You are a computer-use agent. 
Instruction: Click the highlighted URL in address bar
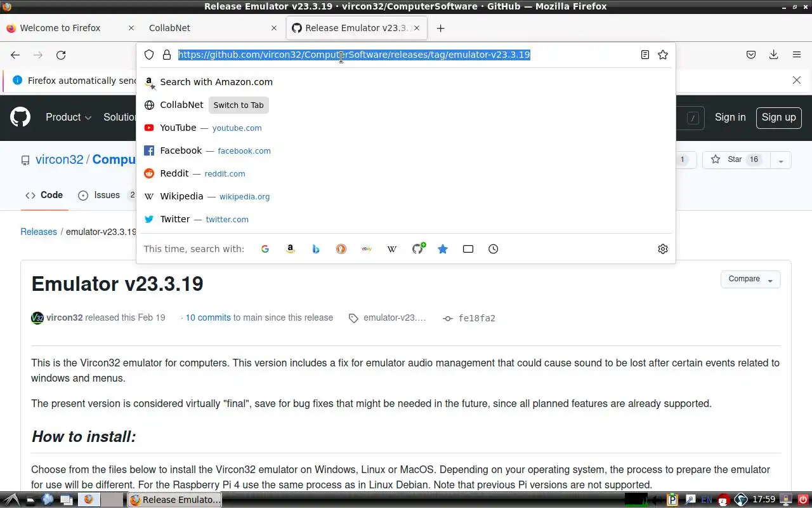tap(354, 55)
